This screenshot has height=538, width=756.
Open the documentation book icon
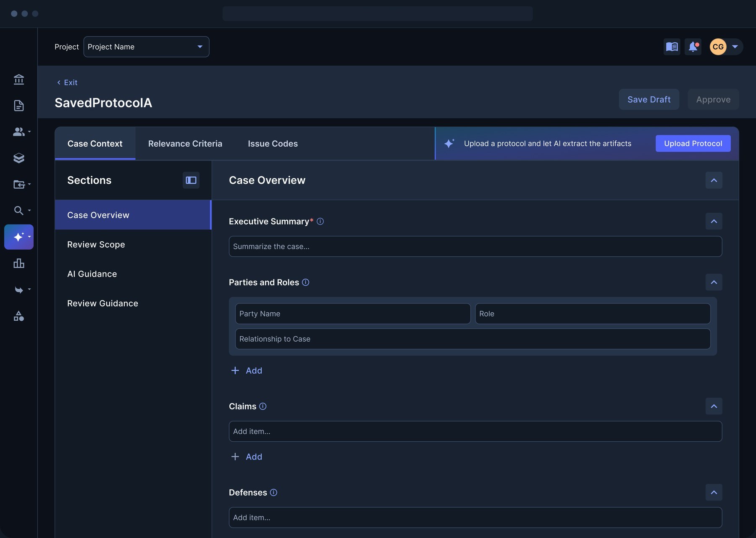pyautogui.click(x=672, y=47)
